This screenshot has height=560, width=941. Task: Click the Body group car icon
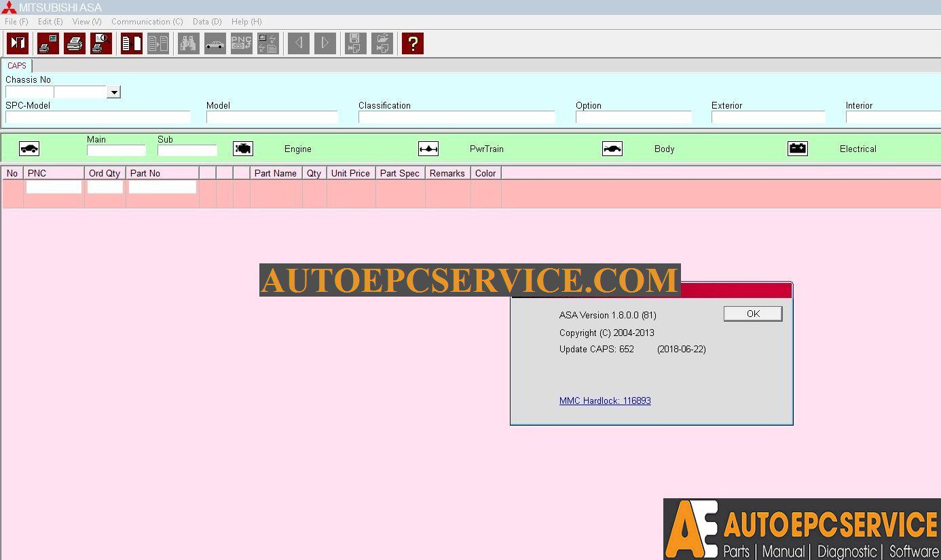point(612,149)
